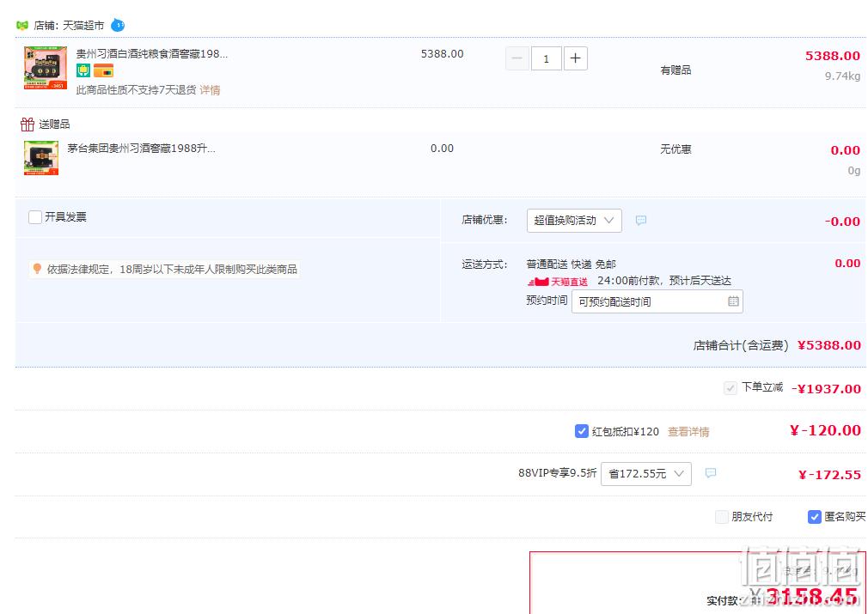Open the gift product thumbnail
The width and height of the screenshot is (868, 614).
point(41,158)
